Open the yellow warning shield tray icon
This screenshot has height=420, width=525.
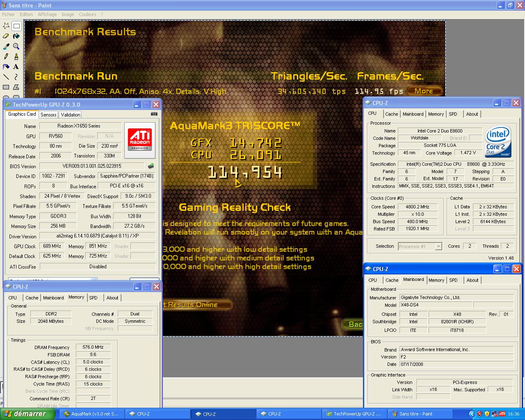(487, 414)
